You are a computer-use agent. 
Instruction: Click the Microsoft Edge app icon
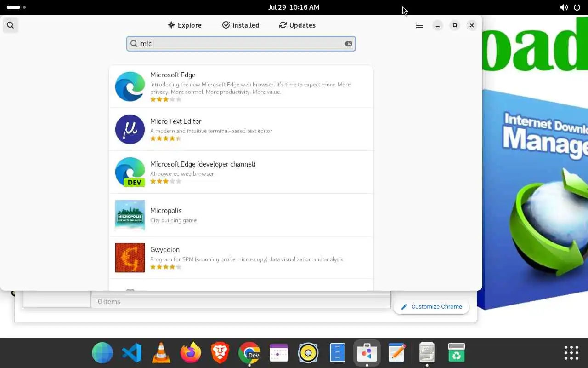pyautogui.click(x=130, y=86)
